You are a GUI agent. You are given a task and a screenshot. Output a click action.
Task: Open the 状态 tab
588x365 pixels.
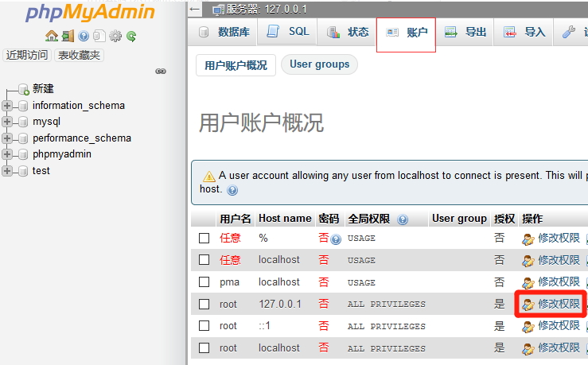pyautogui.click(x=347, y=32)
